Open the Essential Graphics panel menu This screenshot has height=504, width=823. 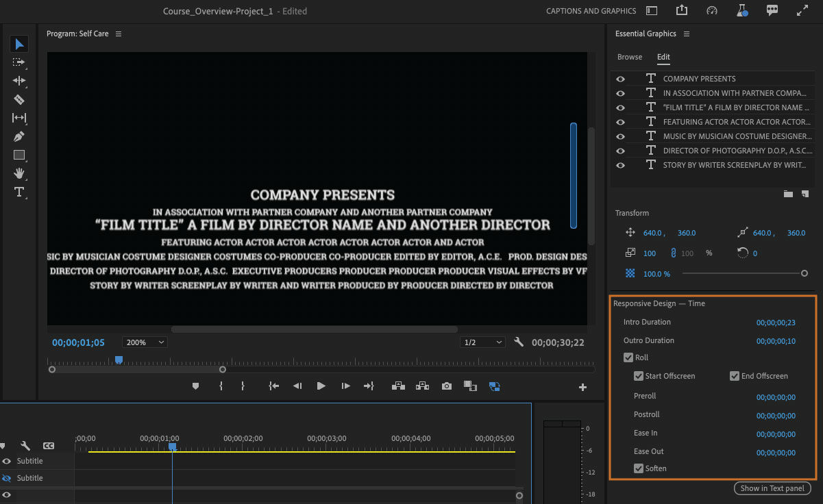(687, 34)
